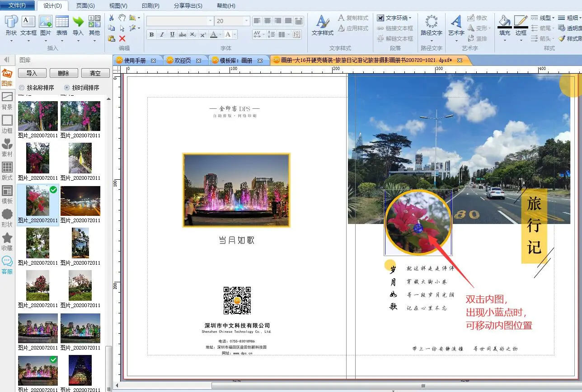Screen dimensions: 582x392
Task: Open the 边框 (border) sidebar panel
Action: [7, 124]
